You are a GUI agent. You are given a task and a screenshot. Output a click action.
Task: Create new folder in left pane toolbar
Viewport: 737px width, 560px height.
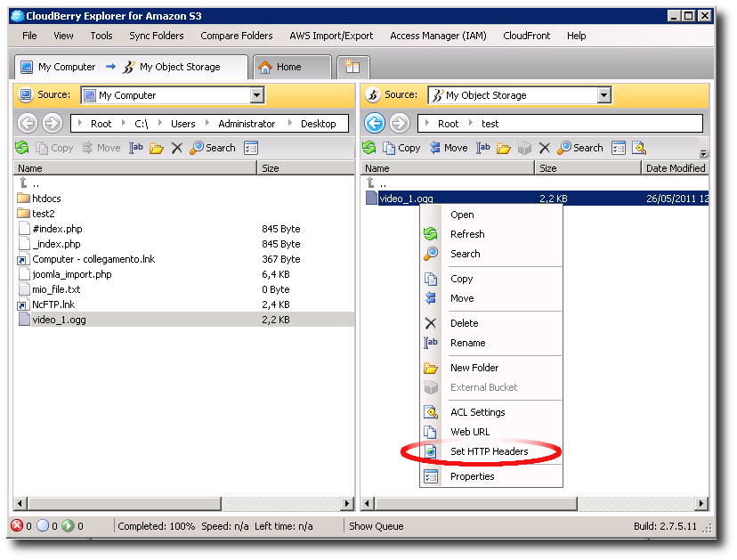[x=156, y=148]
